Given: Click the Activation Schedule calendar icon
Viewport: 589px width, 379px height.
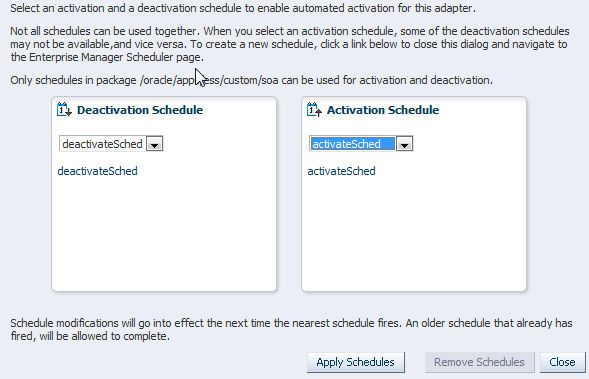Looking at the screenshot, I should [x=314, y=109].
